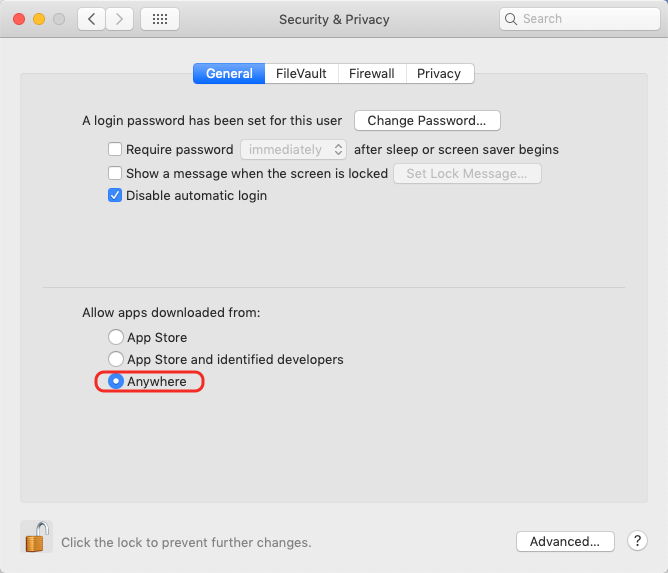Show all preferences grid icon
Viewport: 668px width, 573px height.
(160, 19)
